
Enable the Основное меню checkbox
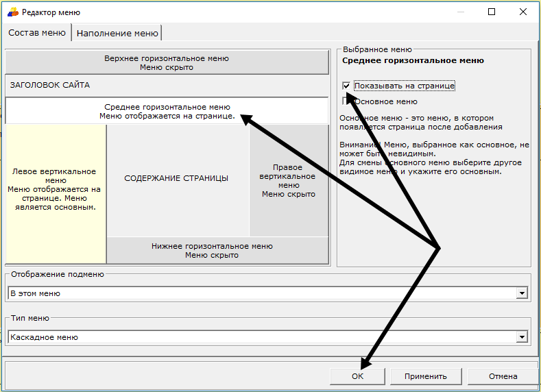(x=347, y=101)
